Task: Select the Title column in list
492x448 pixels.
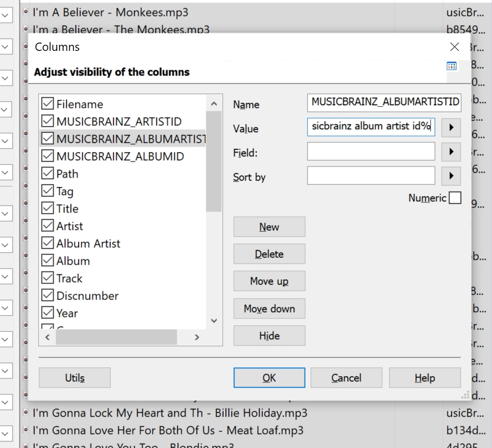Action: coord(68,209)
